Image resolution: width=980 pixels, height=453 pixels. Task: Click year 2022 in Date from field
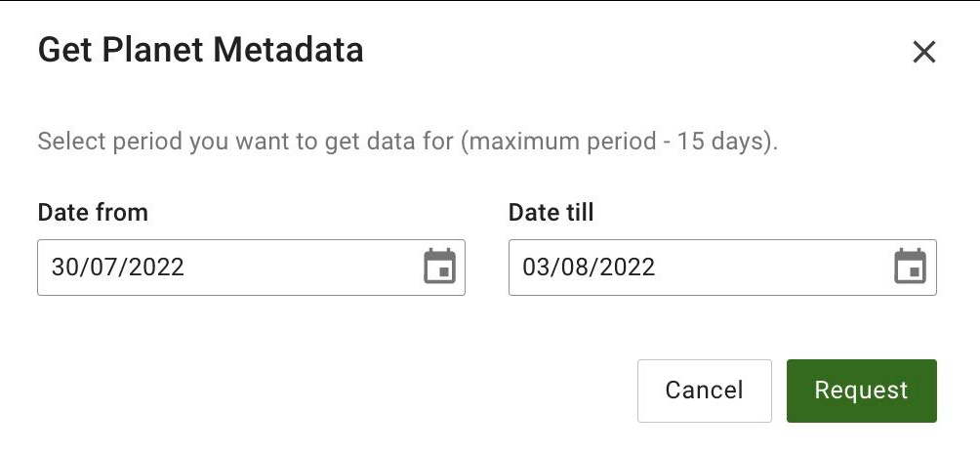pos(156,267)
